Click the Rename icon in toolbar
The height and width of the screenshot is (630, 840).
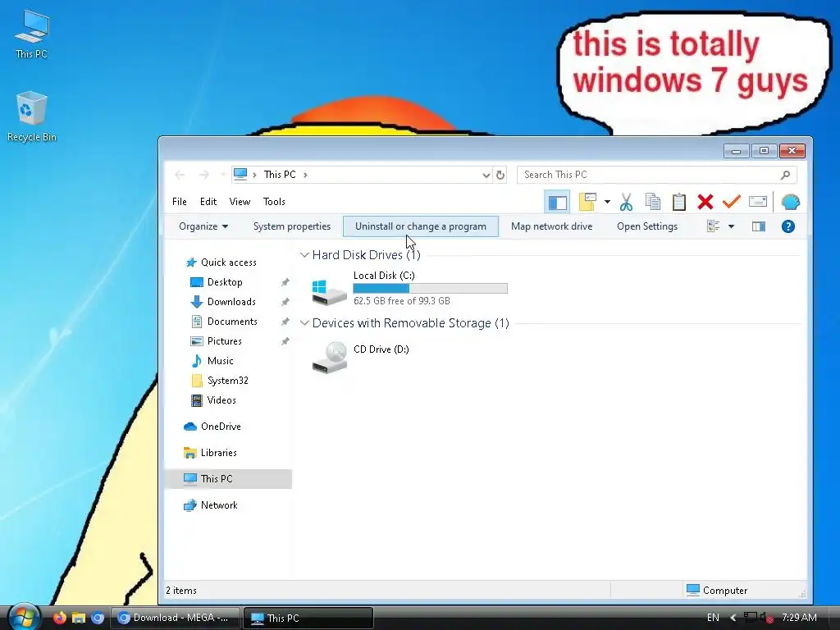coord(757,202)
